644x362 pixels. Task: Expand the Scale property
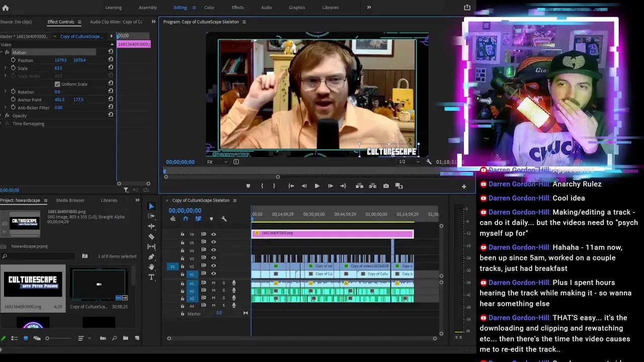pyautogui.click(x=6, y=68)
